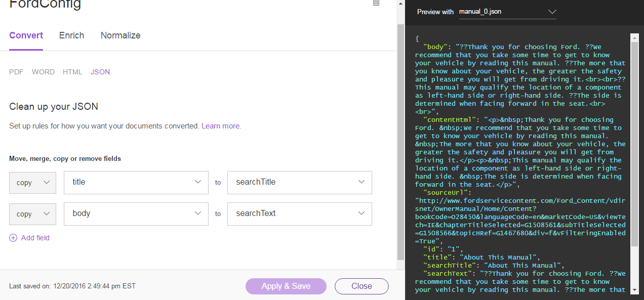Click the trash delete icon beside FordConfig
Screen dimensions: 644x300
(376, 3)
